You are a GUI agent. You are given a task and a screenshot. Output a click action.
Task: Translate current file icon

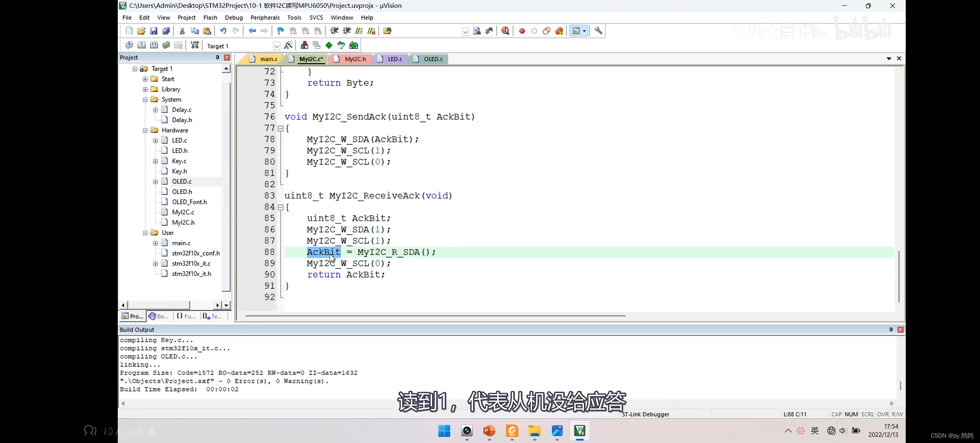[129, 45]
